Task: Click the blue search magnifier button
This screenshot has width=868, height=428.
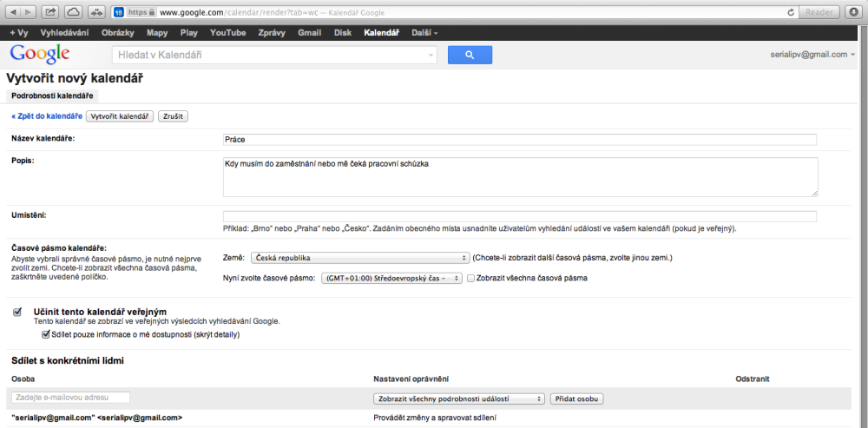Action: pos(470,55)
